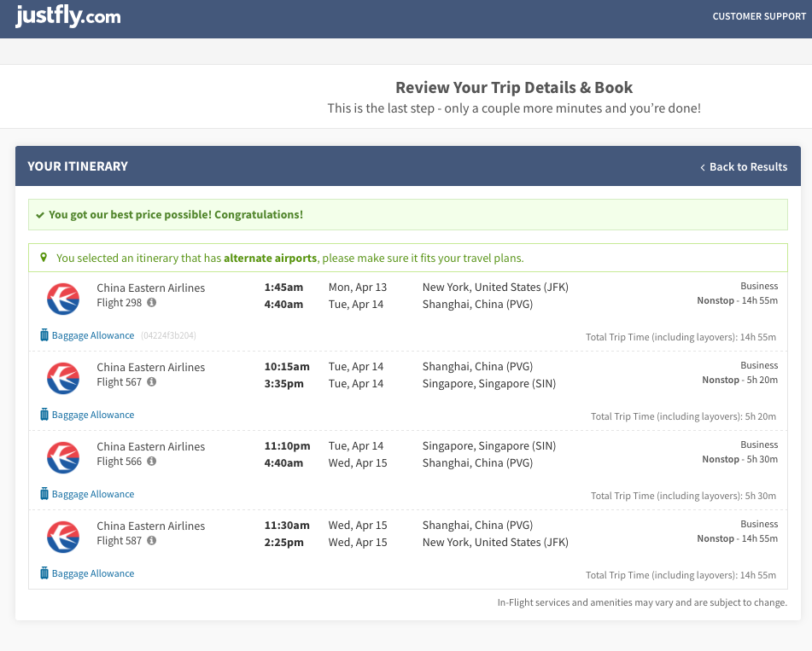Open info icon next to Flight 298

point(152,302)
